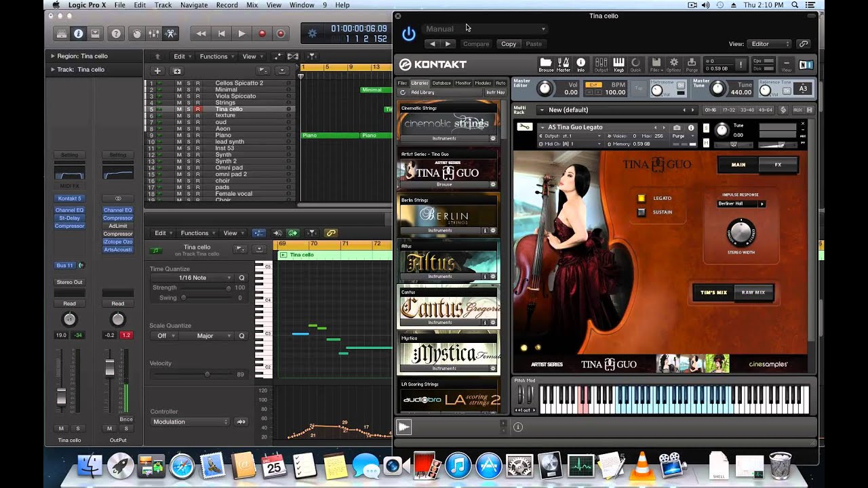Show the Mixer faders icon
The image size is (868, 488).
point(154,33)
